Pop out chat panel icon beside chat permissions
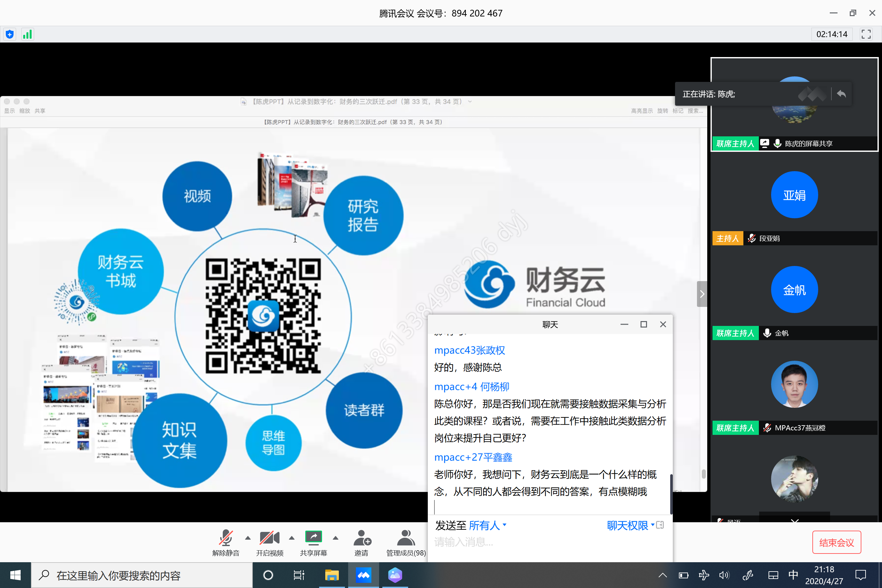This screenshot has width=882, height=588. pyautogui.click(x=660, y=525)
